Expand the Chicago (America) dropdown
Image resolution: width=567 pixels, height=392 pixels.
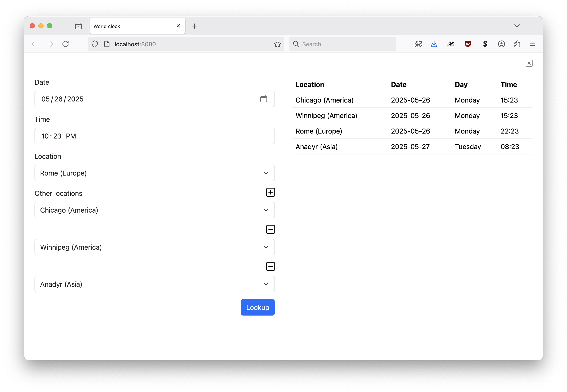pos(154,210)
